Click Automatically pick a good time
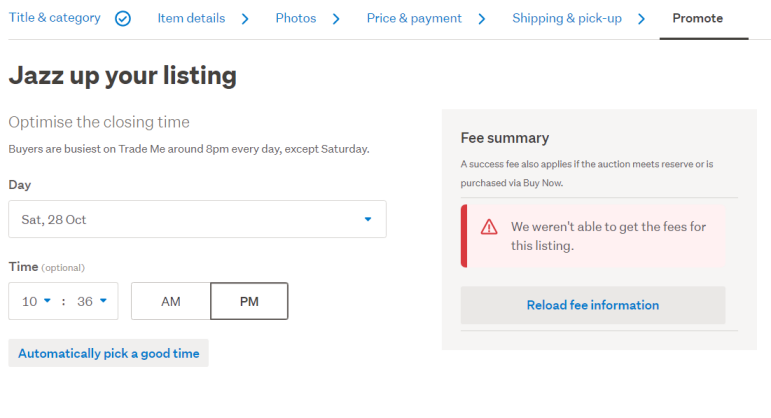Viewport: 771px width, 418px height. coord(108,353)
